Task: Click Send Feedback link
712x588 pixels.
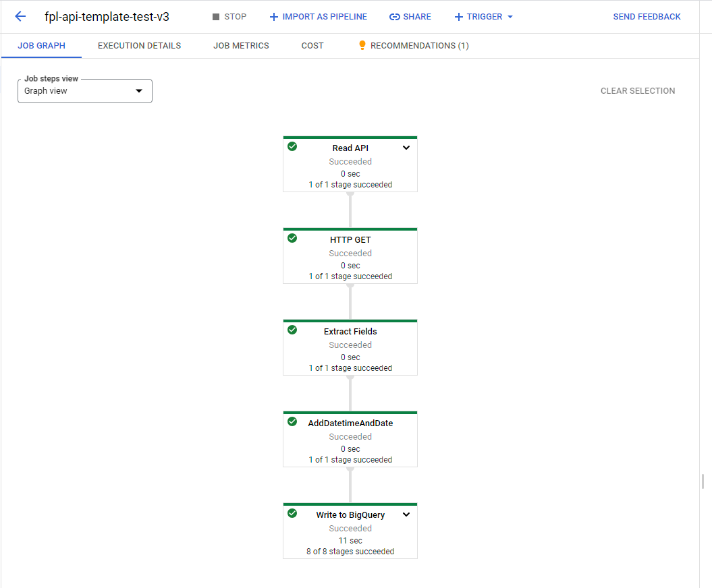Action: (x=647, y=17)
